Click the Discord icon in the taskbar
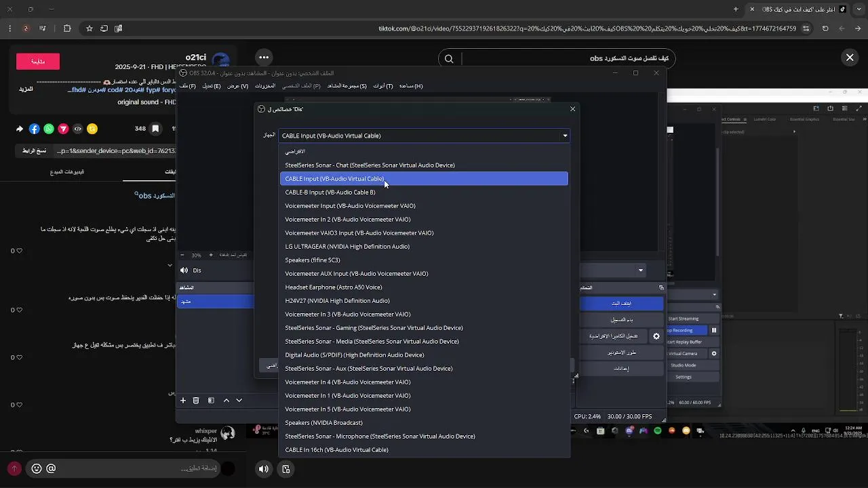The width and height of the screenshot is (868, 488). coord(629,430)
